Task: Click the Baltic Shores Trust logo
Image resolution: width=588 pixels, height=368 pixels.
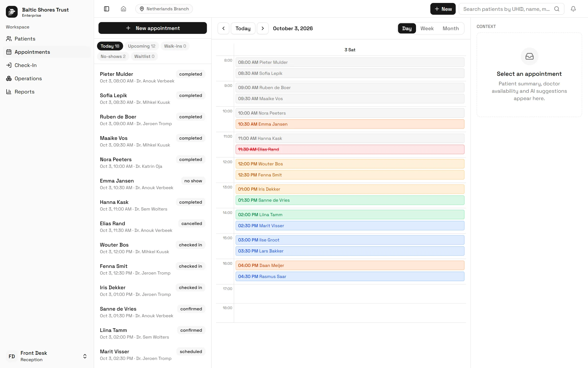Action: pyautogui.click(x=12, y=12)
